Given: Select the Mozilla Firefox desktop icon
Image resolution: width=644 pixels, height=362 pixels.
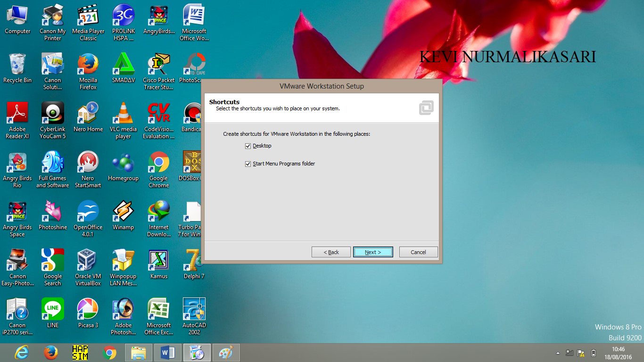Looking at the screenshot, I should tap(88, 72).
